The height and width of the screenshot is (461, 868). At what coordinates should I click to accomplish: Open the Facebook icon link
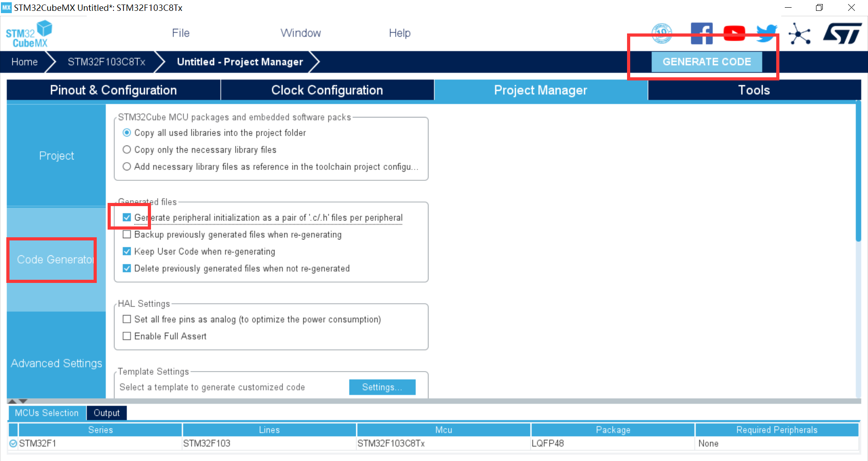702,33
